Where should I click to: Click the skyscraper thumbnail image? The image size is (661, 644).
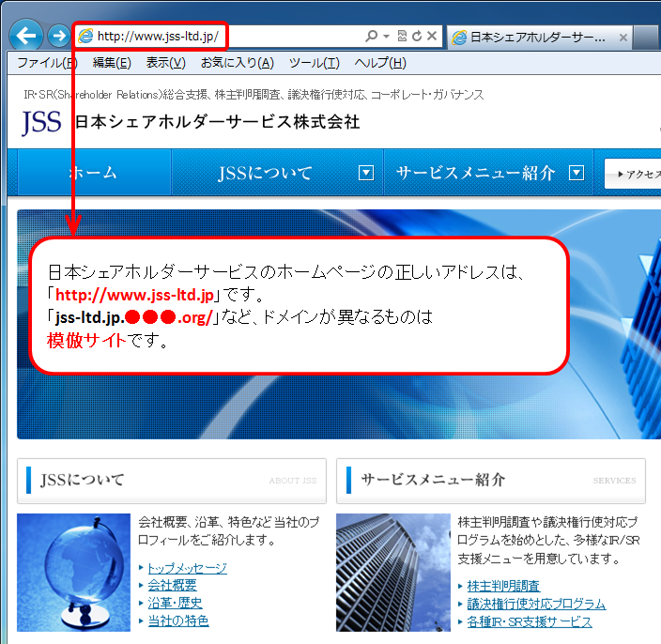393,572
